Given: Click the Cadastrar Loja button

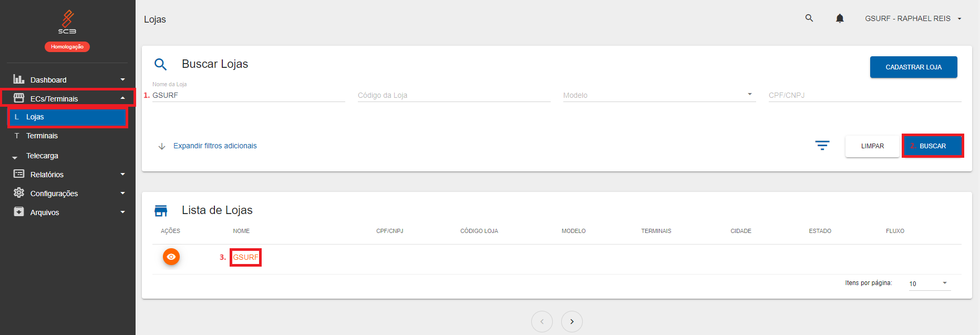Looking at the screenshot, I should 913,67.
